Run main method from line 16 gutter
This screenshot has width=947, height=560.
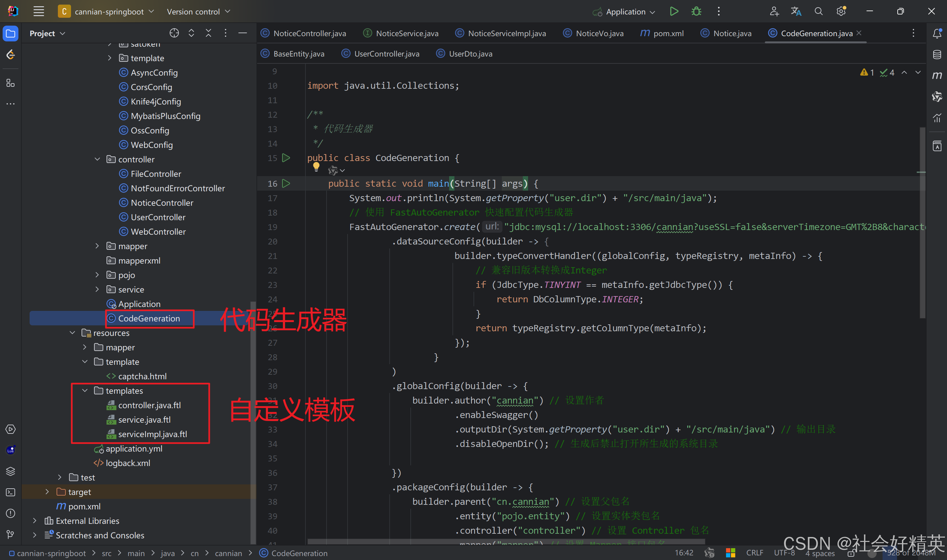pos(286,183)
